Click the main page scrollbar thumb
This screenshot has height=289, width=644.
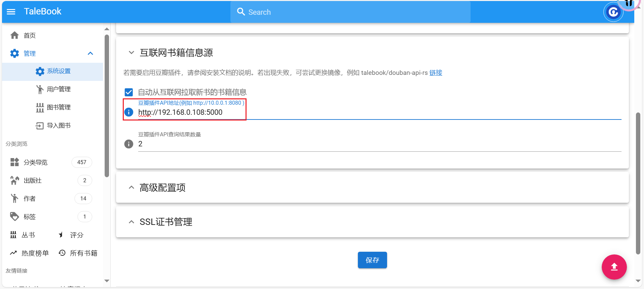(x=638, y=183)
